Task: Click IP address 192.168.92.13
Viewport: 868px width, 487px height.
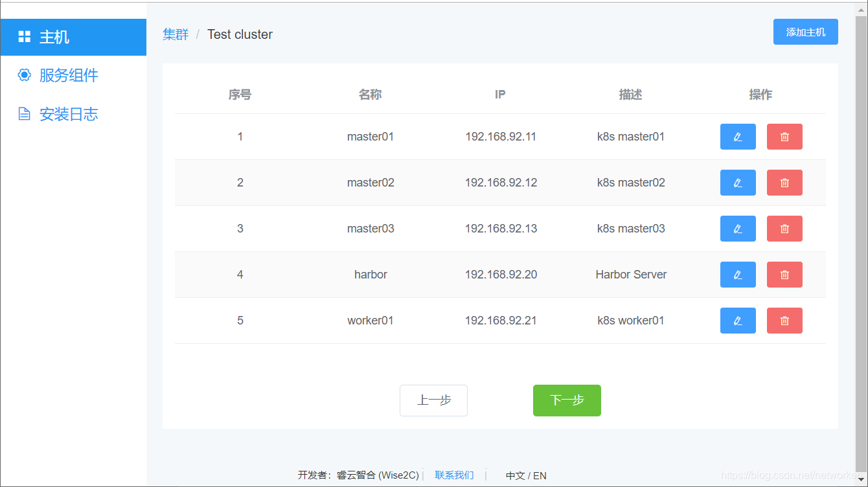Action: point(501,229)
